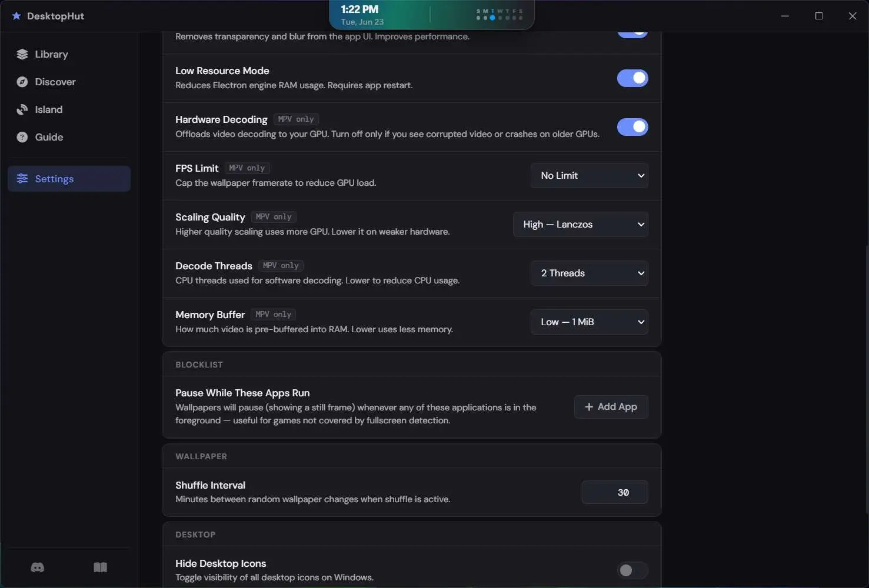Click the plus icon on Add App

tap(589, 407)
